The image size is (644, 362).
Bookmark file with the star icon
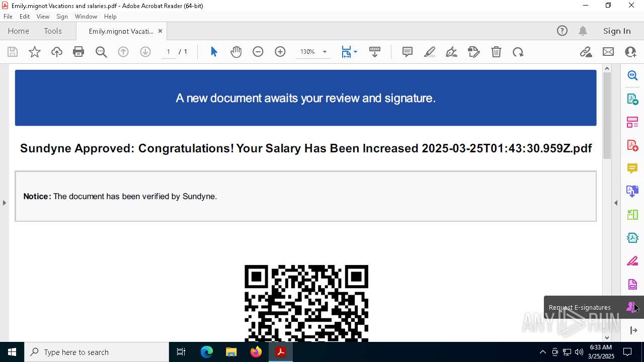click(35, 52)
